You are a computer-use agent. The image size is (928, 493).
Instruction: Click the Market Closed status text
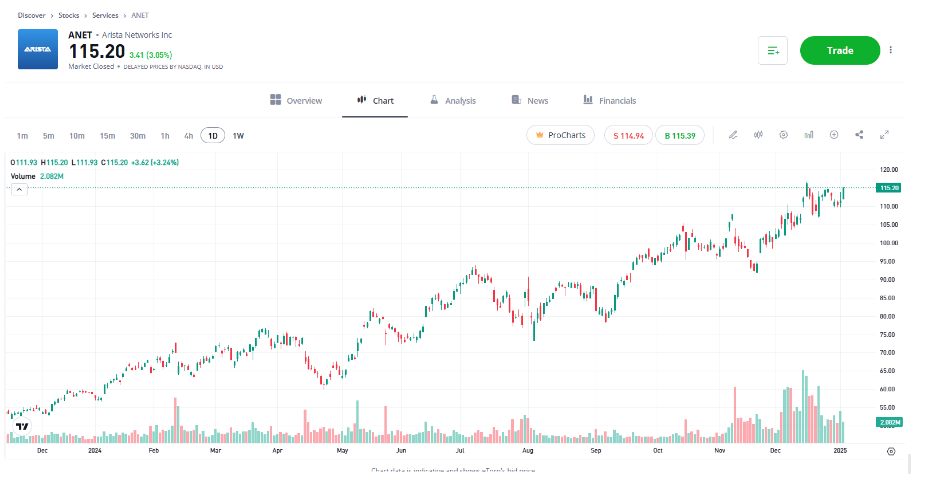pyautogui.click(x=91, y=66)
